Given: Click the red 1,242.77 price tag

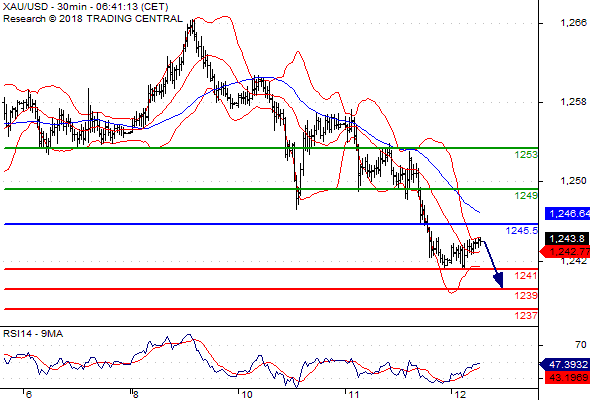Looking at the screenshot, I should tap(565, 252).
